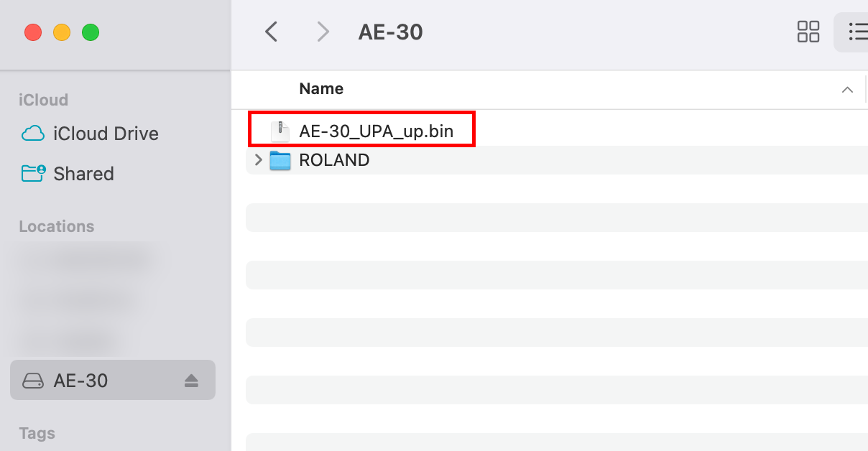Expand the ROLAND folder disclosure triangle

click(x=259, y=160)
